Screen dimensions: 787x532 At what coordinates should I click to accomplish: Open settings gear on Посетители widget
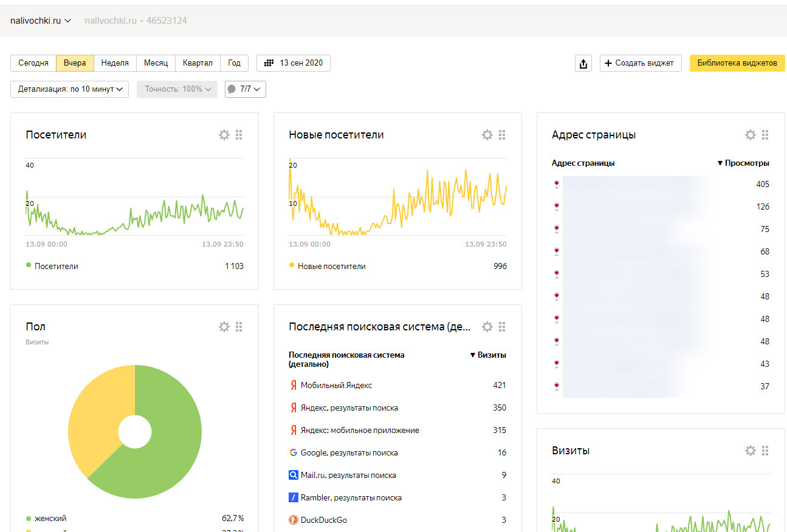(224, 135)
